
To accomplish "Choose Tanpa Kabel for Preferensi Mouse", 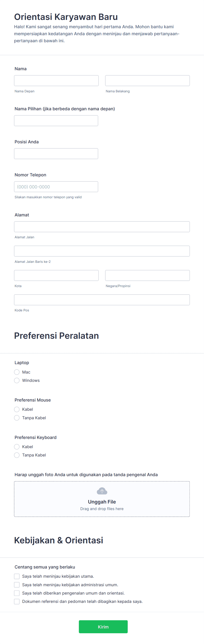I will [x=17, y=418].
